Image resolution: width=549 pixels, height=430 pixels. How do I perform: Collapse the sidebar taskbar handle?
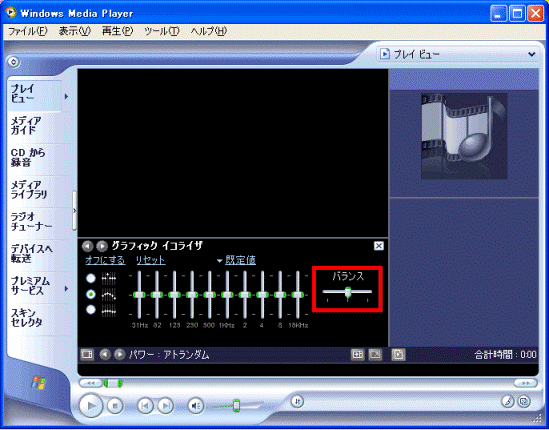click(74, 210)
